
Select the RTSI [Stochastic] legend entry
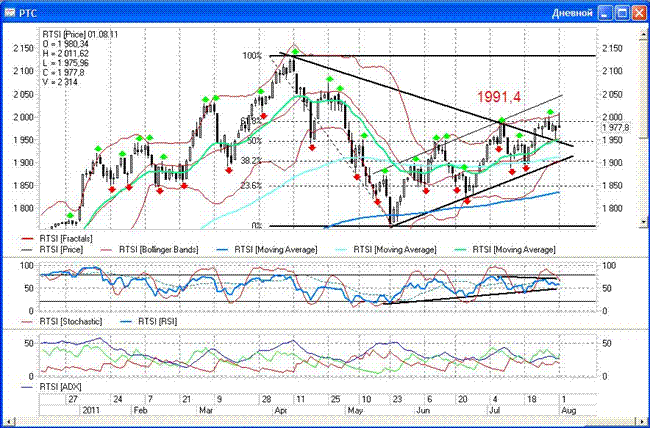click(x=61, y=321)
